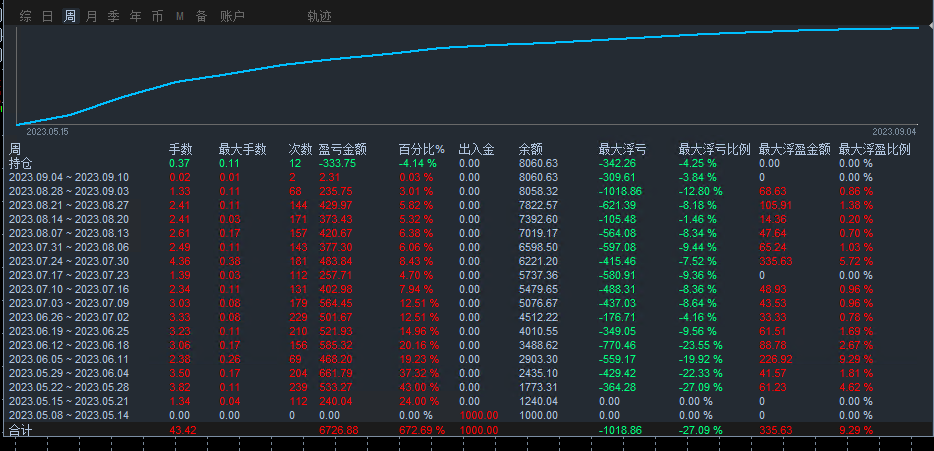Select week row 2023.05.15 ~ 2023.05.21
The width and height of the screenshot is (934, 451).
tap(69, 401)
